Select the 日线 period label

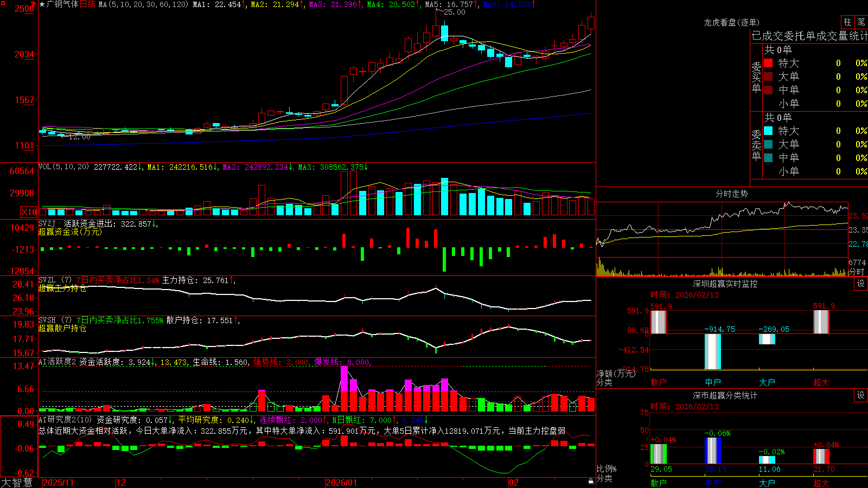click(87, 4)
